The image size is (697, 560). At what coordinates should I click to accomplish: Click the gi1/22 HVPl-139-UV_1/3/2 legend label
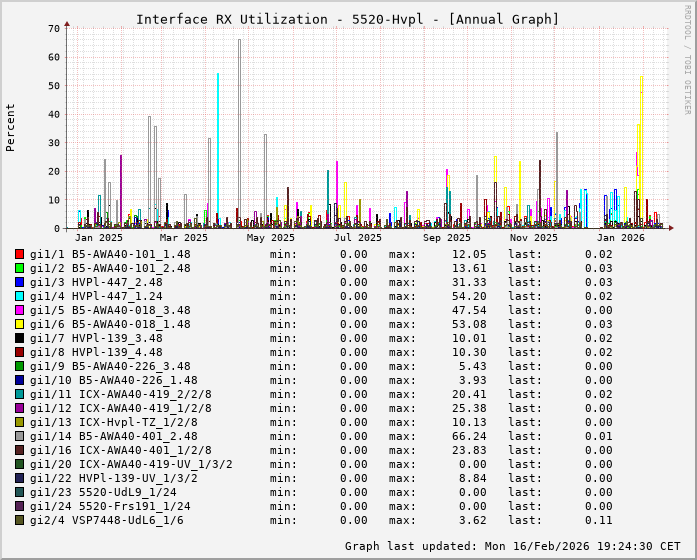click(117, 479)
